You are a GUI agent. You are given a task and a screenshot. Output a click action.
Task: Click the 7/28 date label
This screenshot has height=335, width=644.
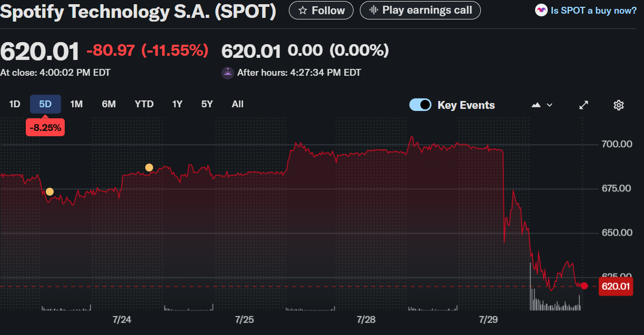pyautogui.click(x=366, y=320)
